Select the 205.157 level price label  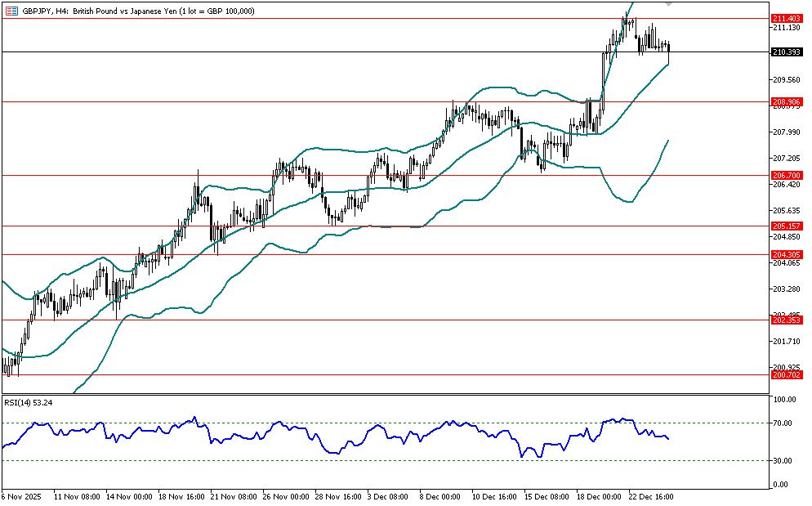click(785, 226)
